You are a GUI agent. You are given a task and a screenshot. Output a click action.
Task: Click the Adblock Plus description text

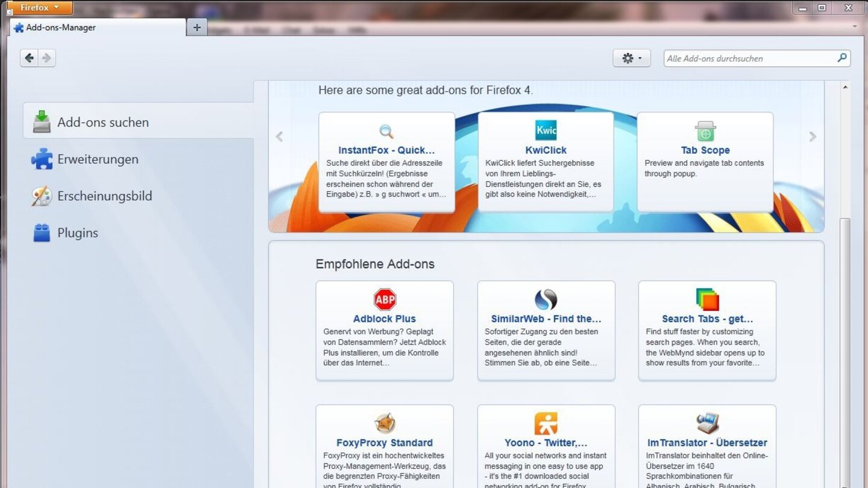(x=385, y=347)
